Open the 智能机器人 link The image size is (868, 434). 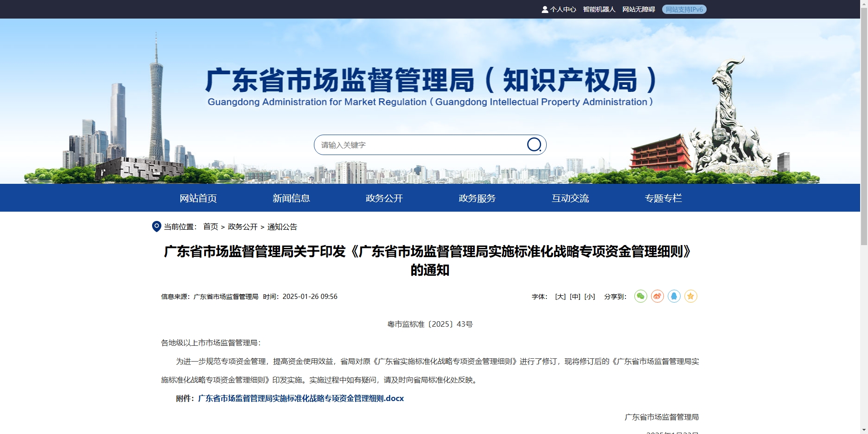[x=599, y=9]
